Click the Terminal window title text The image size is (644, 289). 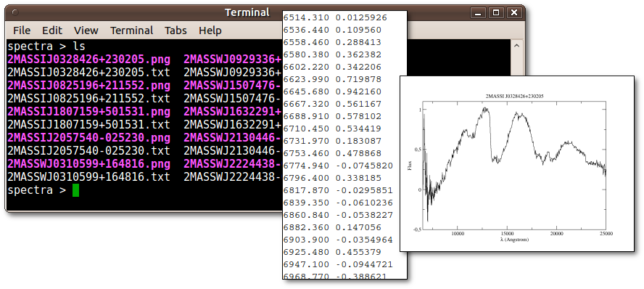[247, 13]
